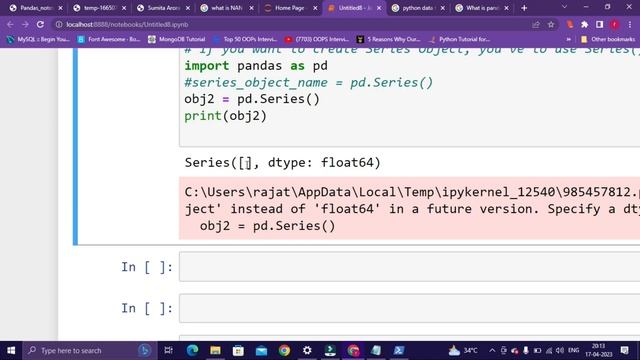Viewport: 640px width, 360px height.
Task: Open Bing chat icon in search box
Action: pos(144,350)
